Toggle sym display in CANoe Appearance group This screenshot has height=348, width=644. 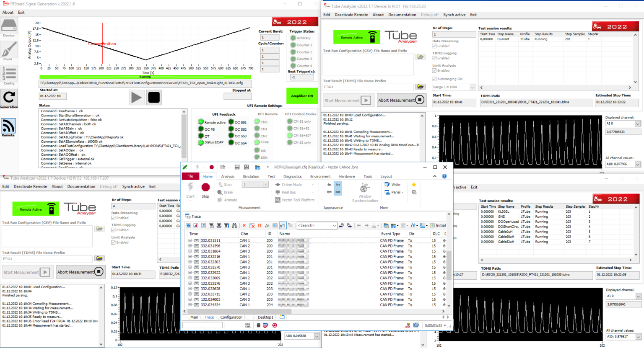(329, 192)
